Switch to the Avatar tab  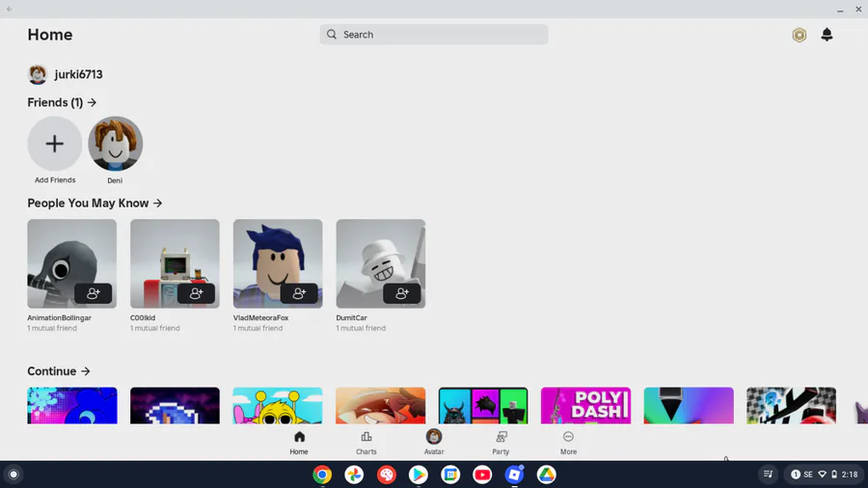[x=434, y=443]
